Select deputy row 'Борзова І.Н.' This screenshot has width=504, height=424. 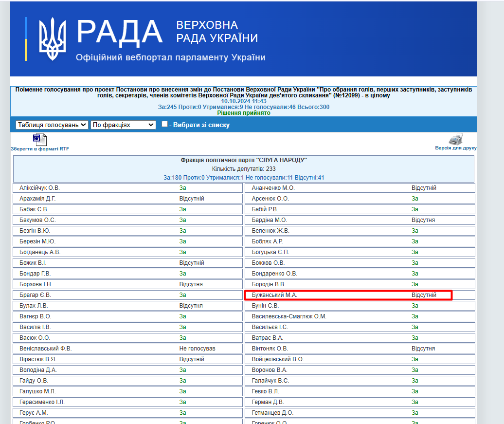coord(127,284)
